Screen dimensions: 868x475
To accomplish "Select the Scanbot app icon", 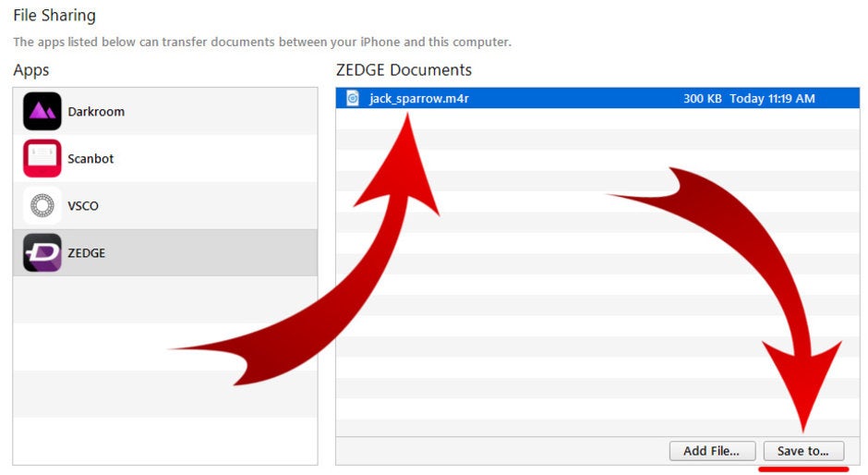I will (42, 158).
